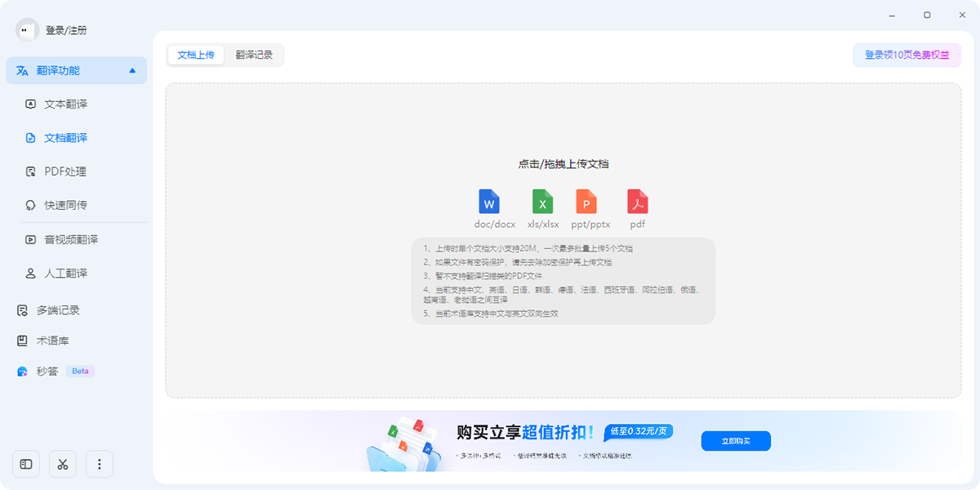The height and width of the screenshot is (490, 980).
Task: Click the Beta badge next to 秒答
Action: click(x=80, y=372)
